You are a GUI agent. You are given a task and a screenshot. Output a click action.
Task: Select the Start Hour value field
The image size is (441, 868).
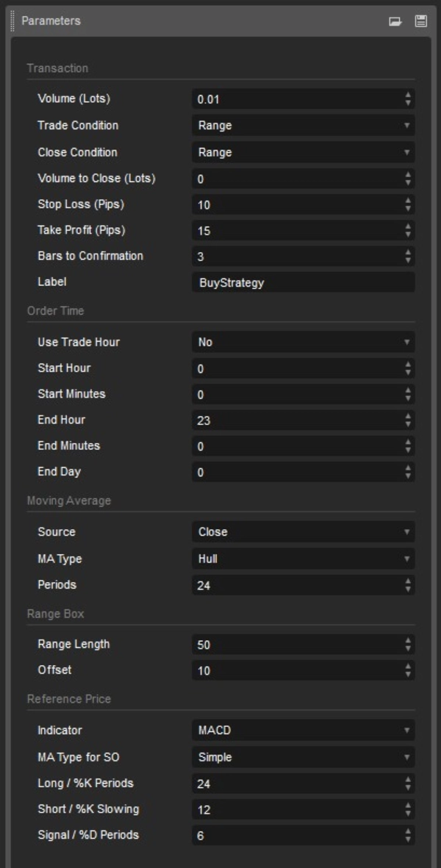tap(294, 368)
